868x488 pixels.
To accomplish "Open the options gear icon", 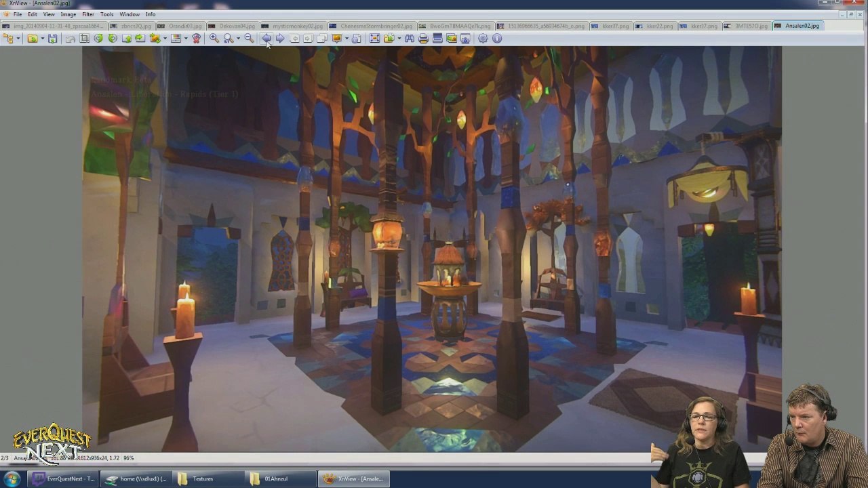I will point(483,39).
